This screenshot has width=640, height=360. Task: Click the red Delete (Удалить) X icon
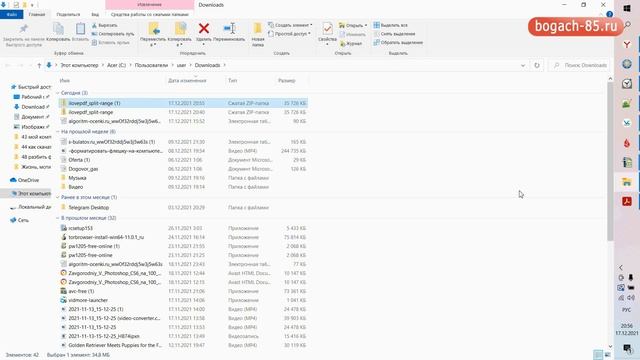204,28
